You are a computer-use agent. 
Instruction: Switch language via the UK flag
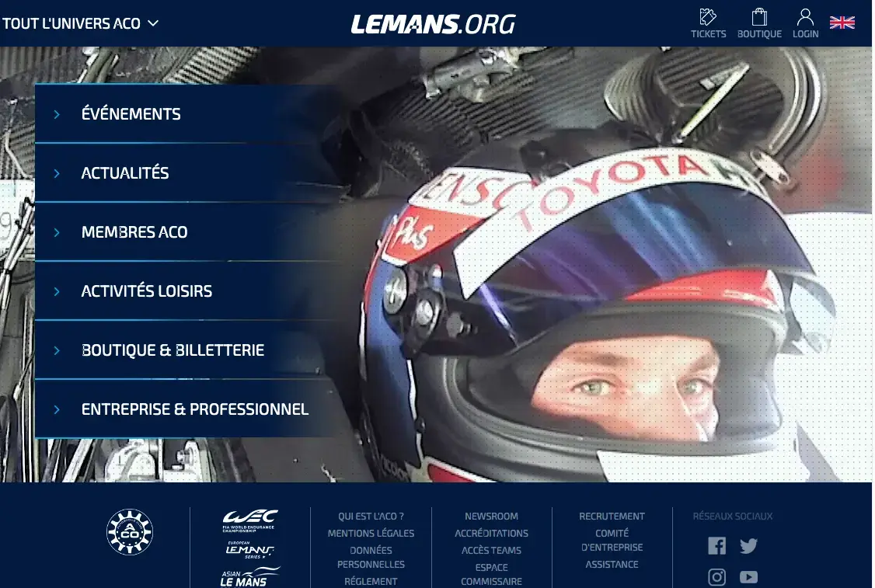[x=842, y=23]
